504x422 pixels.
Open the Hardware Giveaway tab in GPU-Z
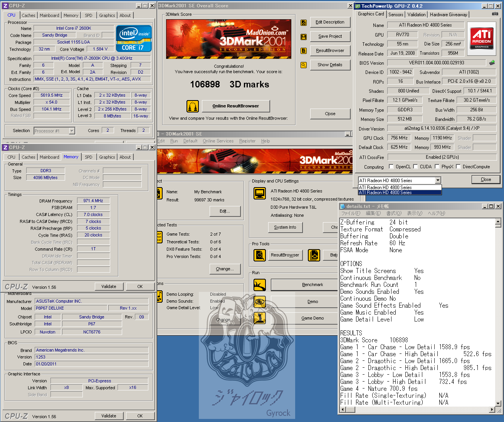tap(449, 15)
